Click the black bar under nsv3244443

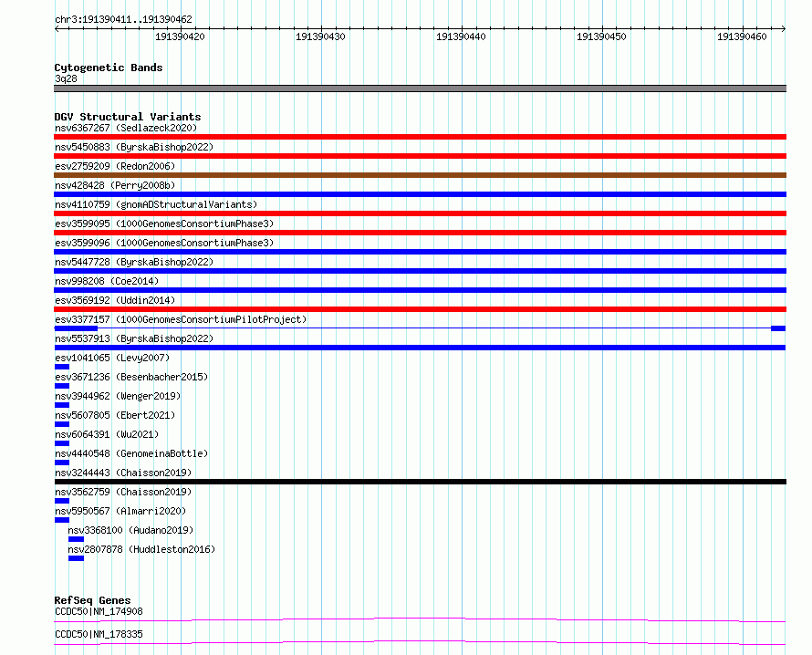[x=420, y=482]
